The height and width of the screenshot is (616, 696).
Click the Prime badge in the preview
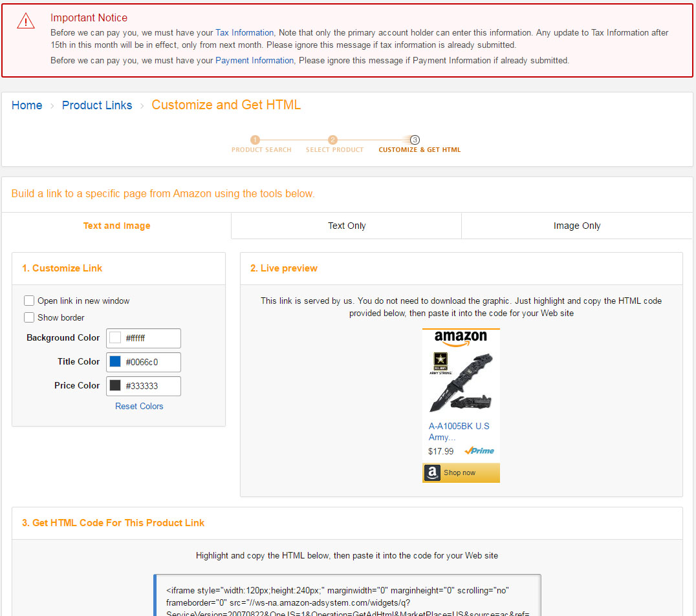tap(479, 451)
